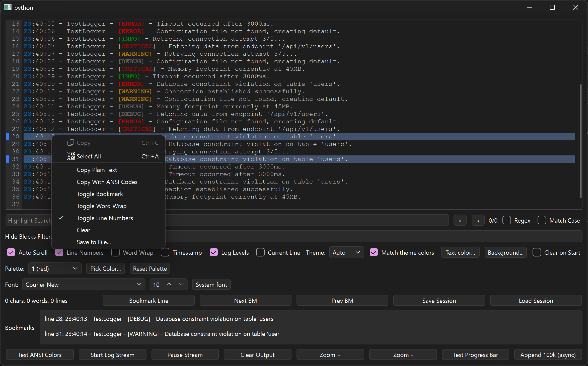Toggle the Auto Scroll checkbox

(x=11, y=252)
